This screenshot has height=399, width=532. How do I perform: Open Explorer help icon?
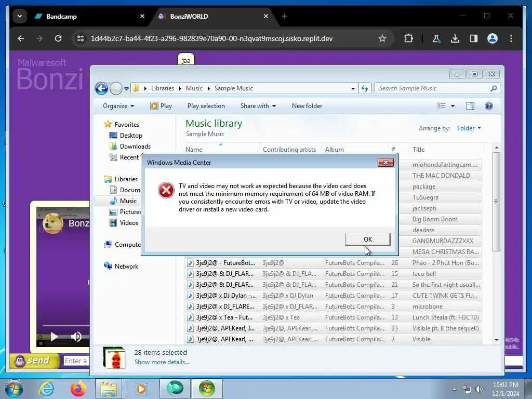(x=488, y=106)
